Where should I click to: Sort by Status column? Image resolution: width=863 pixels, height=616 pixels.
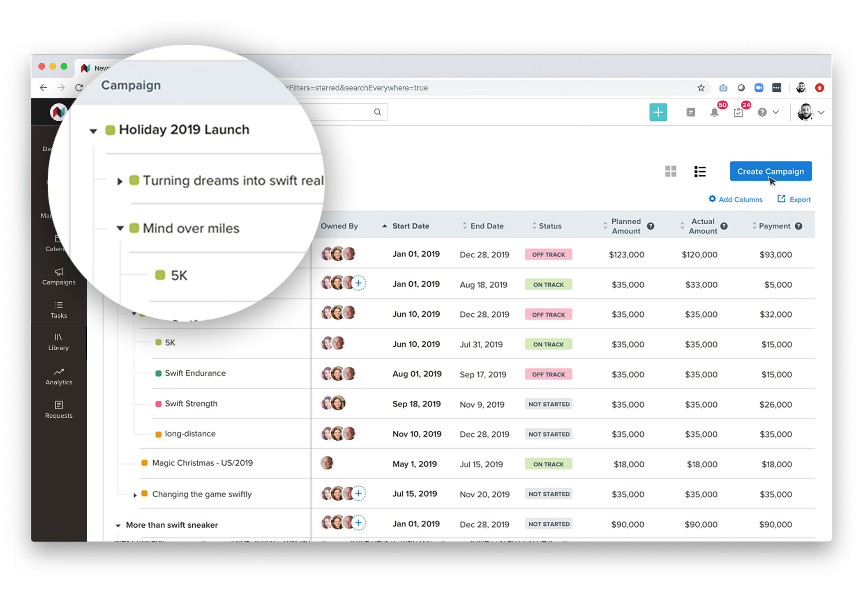(x=547, y=226)
